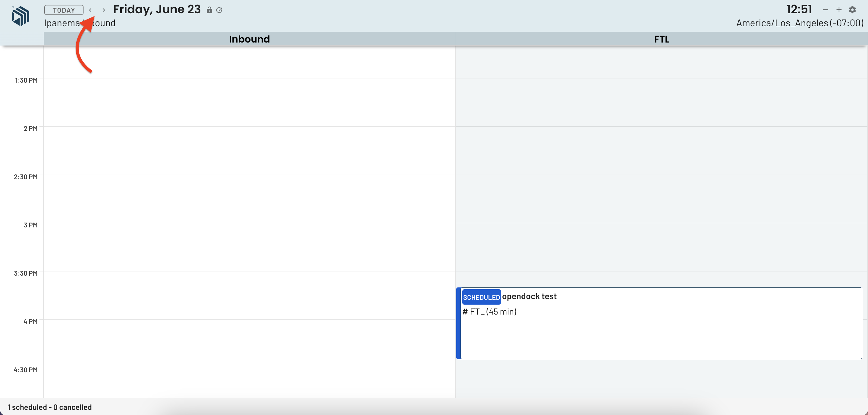
Task: Click the 3 PM time label
Action: pyautogui.click(x=30, y=225)
